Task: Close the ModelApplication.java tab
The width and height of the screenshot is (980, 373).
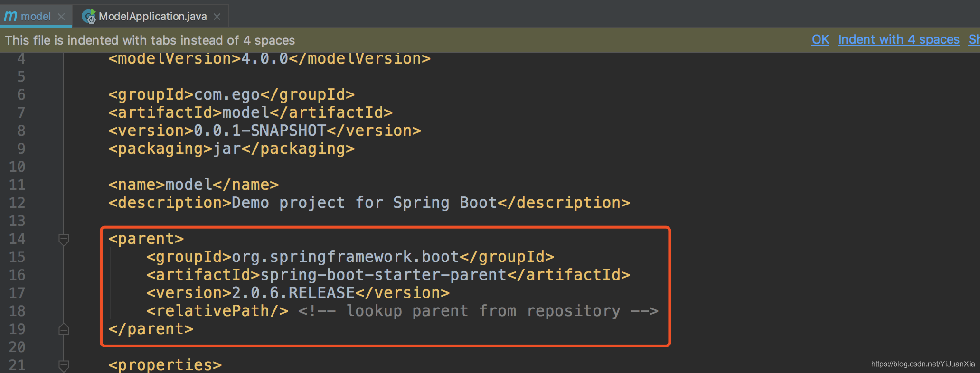Action: point(217,17)
